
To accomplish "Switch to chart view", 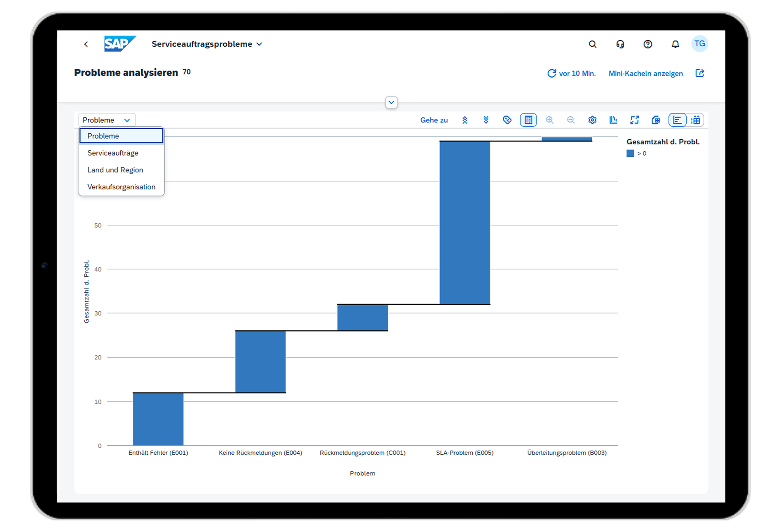I will pyautogui.click(x=677, y=120).
